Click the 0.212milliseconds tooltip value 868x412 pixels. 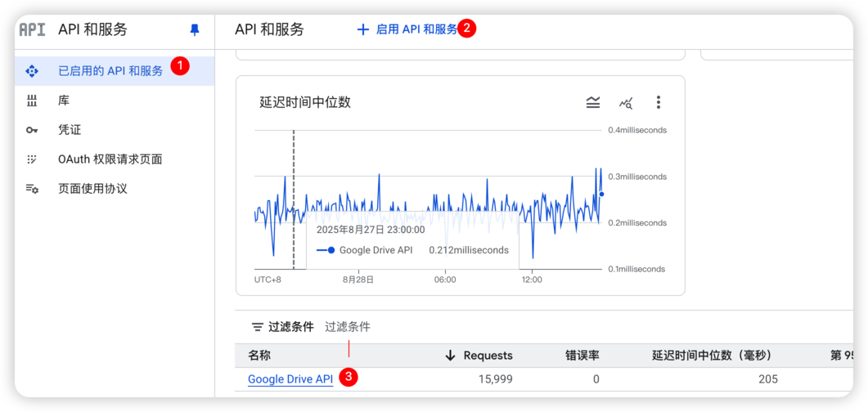pyautogui.click(x=469, y=250)
